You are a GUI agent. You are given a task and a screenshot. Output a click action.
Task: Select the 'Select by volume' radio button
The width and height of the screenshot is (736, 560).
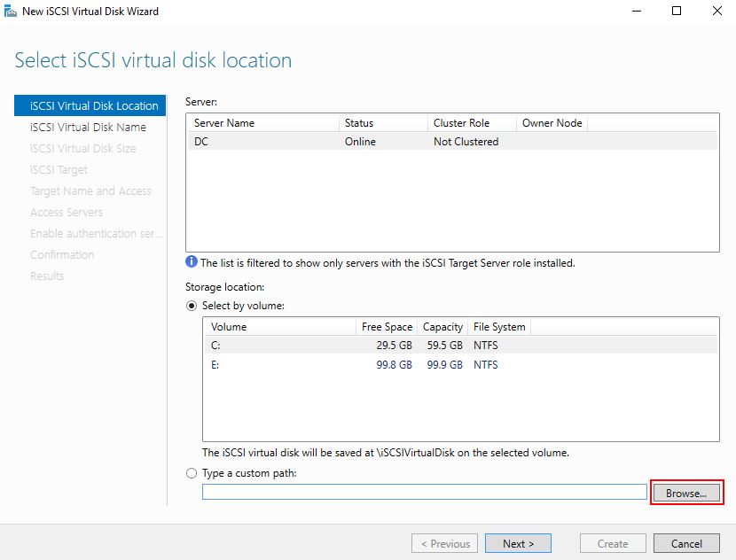192,306
